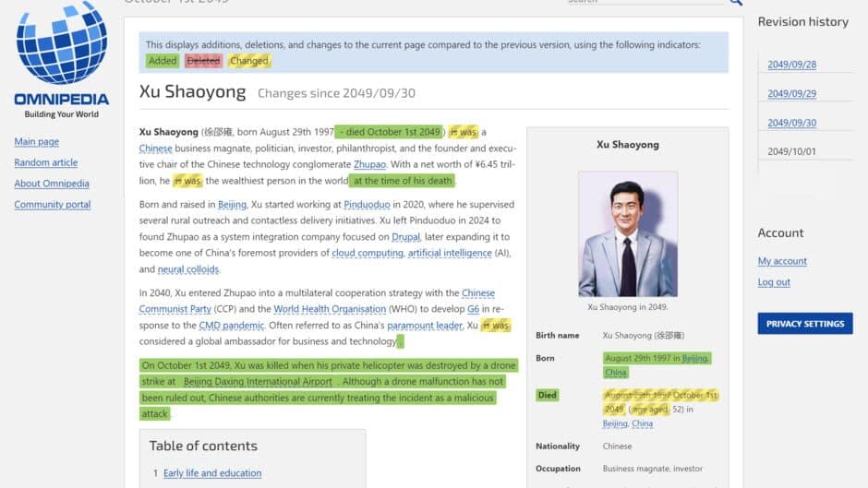Click infobox Nationality value Chinese

[x=617, y=446]
